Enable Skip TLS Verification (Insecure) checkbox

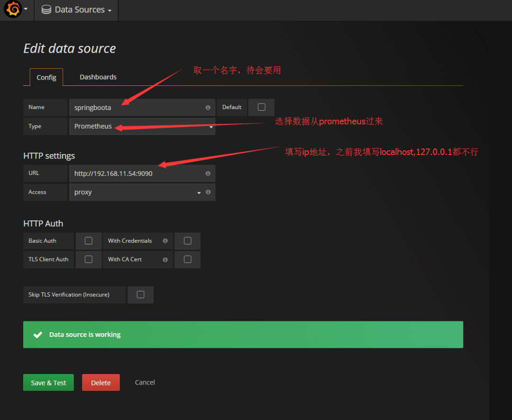pos(140,294)
